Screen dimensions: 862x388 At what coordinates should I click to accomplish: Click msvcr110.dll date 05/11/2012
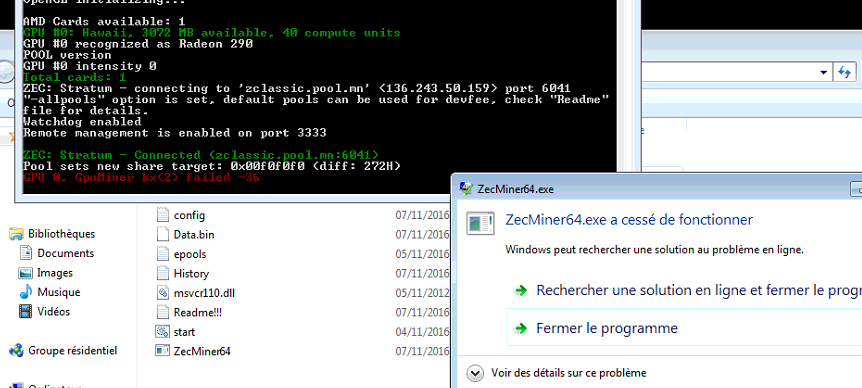tap(422, 293)
